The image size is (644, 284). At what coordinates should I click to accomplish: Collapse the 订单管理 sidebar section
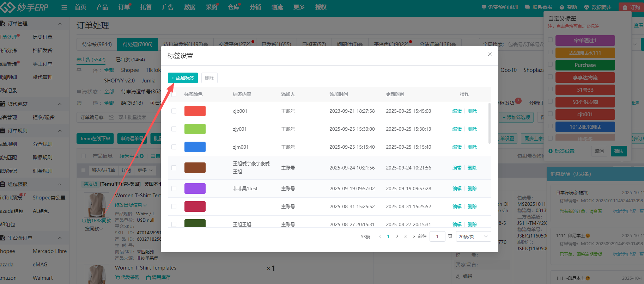click(x=60, y=24)
